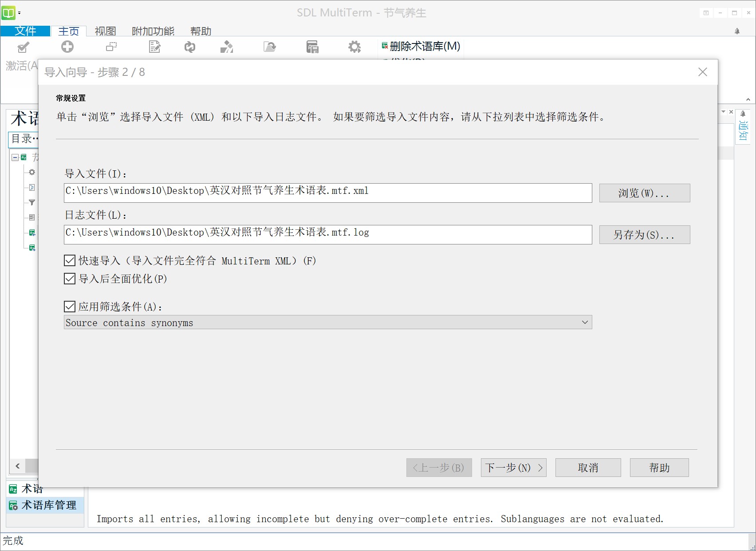Select the green AZ termbase root icon
The height and width of the screenshot is (551, 756).
[x=24, y=157]
